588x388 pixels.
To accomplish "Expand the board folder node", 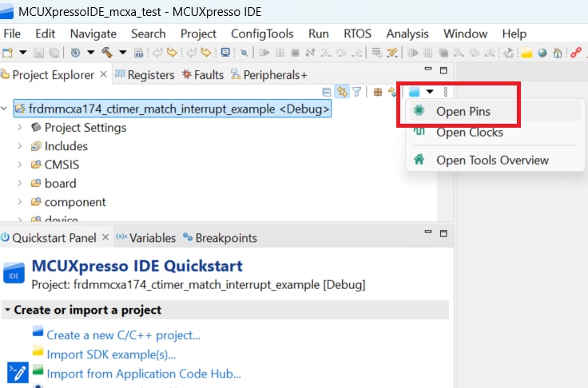I will pyautogui.click(x=20, y=184).
